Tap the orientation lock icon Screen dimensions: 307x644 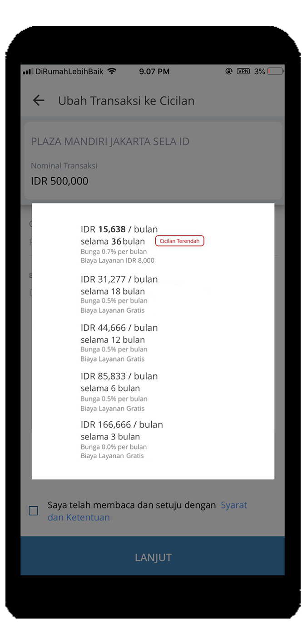(x=229, y=71)
